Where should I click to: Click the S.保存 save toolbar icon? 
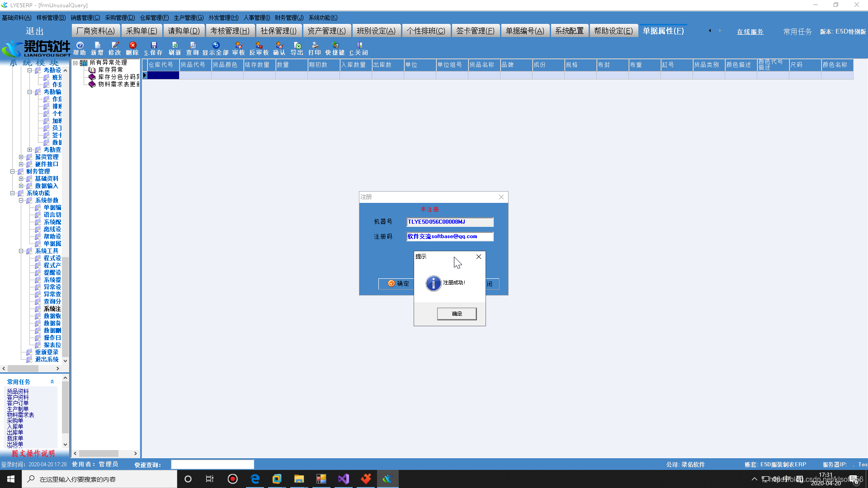click(x=153, y=48)
